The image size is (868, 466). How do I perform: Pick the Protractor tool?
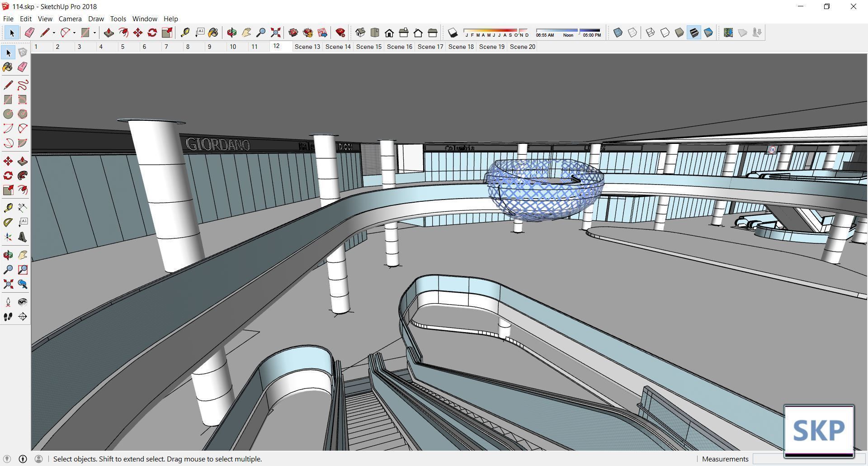pos(8,222)
